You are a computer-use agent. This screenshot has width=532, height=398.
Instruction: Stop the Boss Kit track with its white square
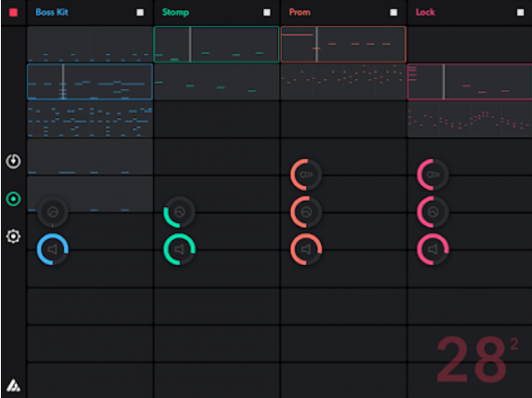point(139,13)
